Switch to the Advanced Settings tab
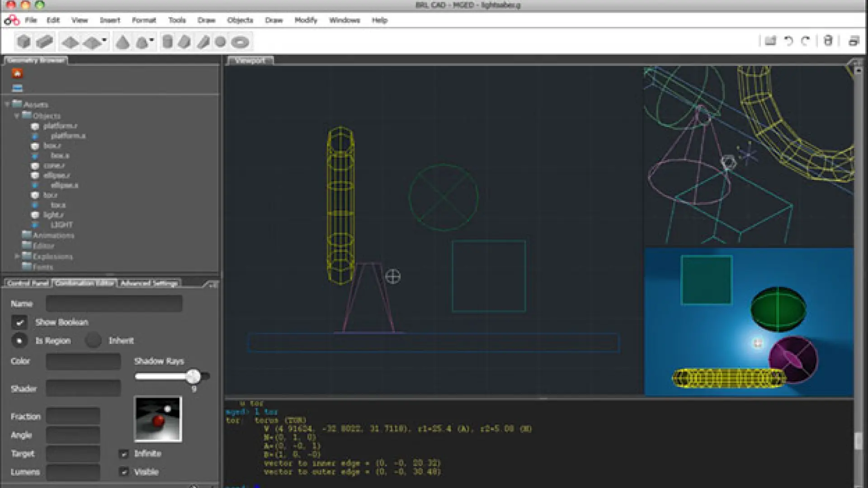This screenshot has height=488, width=868. coord(149,283)
